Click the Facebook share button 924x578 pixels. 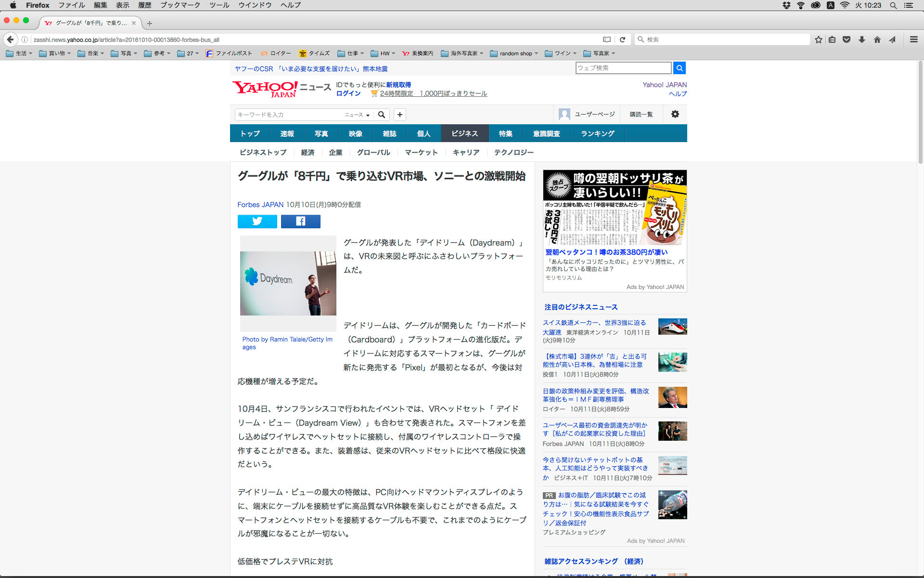(300, 221)
